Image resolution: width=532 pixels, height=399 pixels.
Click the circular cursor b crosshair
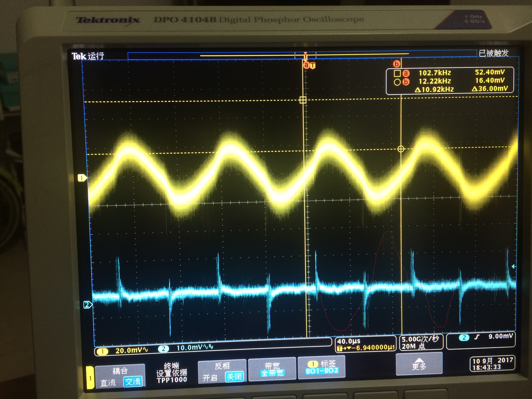click(401, 149)
